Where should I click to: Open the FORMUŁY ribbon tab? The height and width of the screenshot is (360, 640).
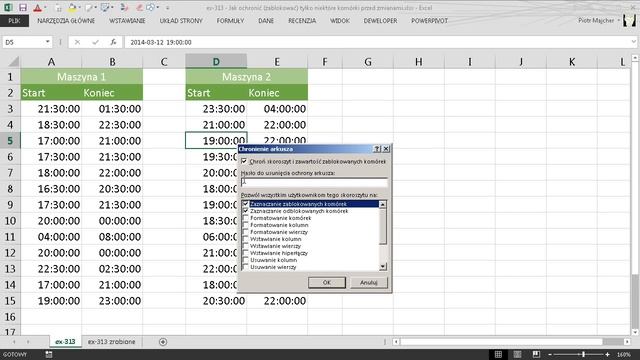[x=230, y=20]
